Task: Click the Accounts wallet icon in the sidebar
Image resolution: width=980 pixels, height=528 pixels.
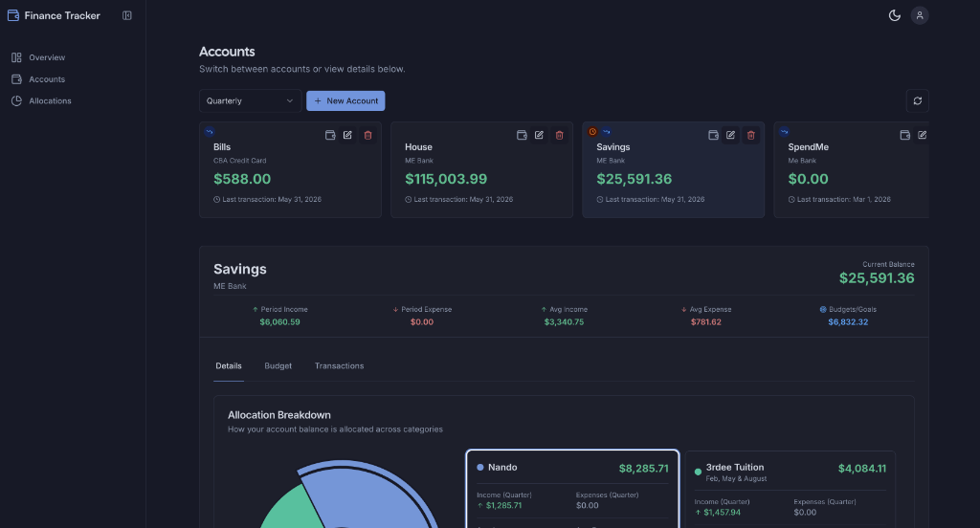Action: (16, 79)
